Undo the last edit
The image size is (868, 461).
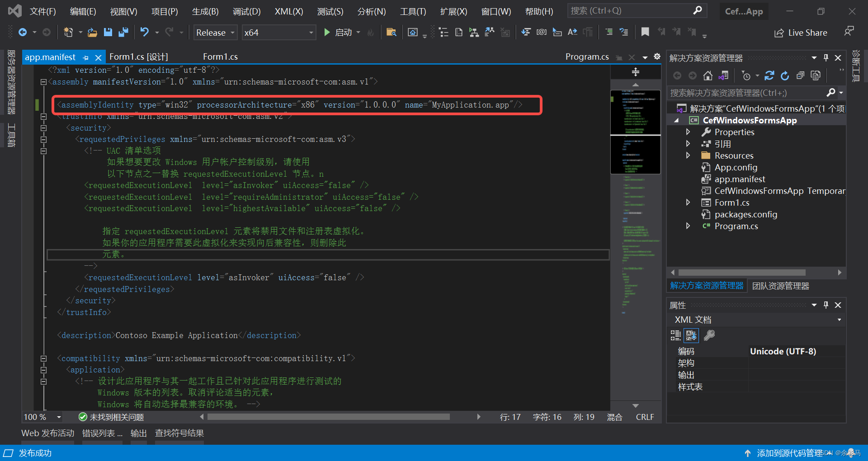[144, 32]
